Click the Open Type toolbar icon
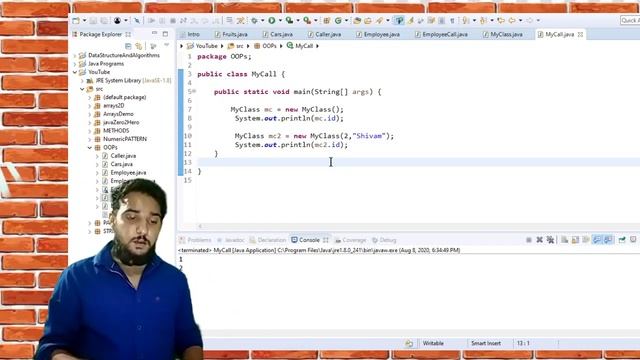The width and height of the screenshot is (640, 360). tap(358, 20)
